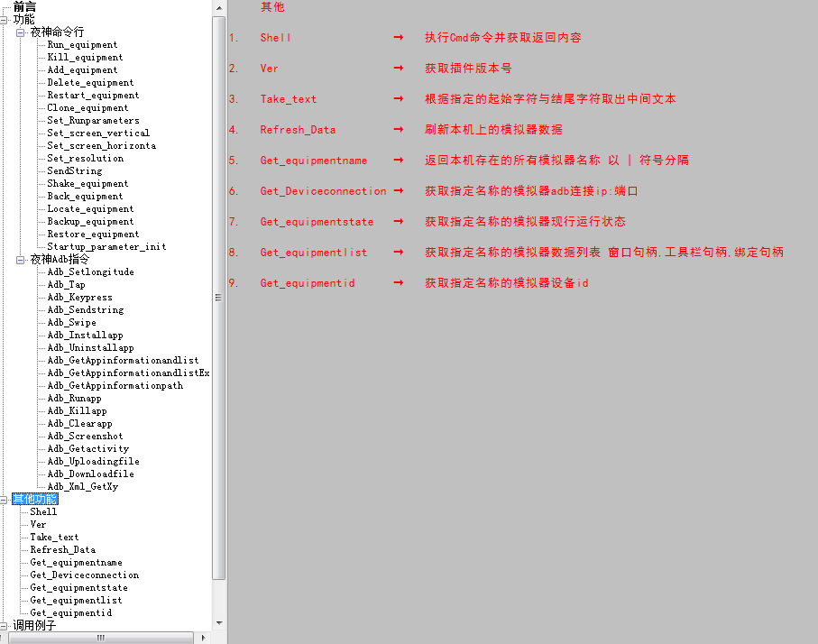The width and height of the screenshot is (818, 644).
Task: Open Adb_Sendstring in the tree
Action: coord(86,310)
